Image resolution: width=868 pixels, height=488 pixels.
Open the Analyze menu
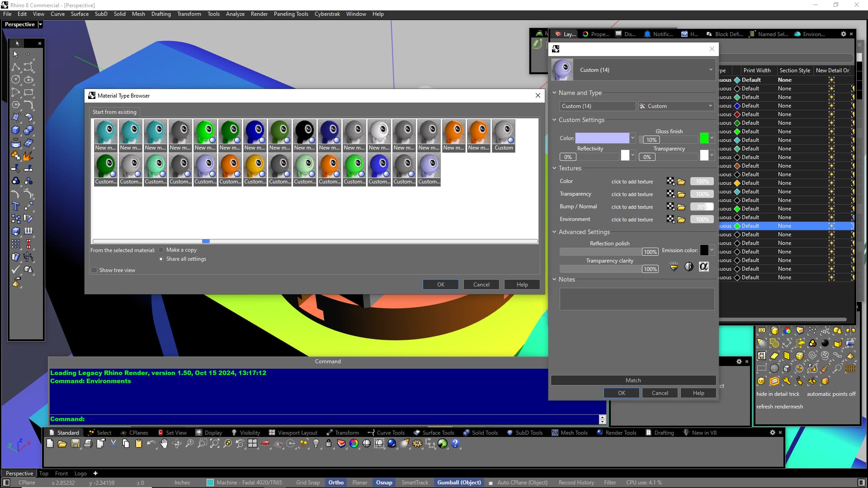click(x=235, y=14)
